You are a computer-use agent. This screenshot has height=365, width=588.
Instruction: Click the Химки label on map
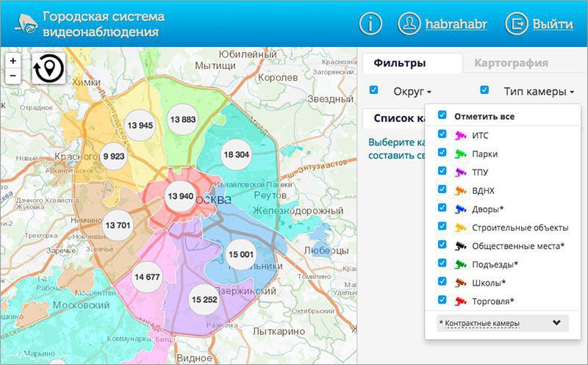(x=86, y=82)
